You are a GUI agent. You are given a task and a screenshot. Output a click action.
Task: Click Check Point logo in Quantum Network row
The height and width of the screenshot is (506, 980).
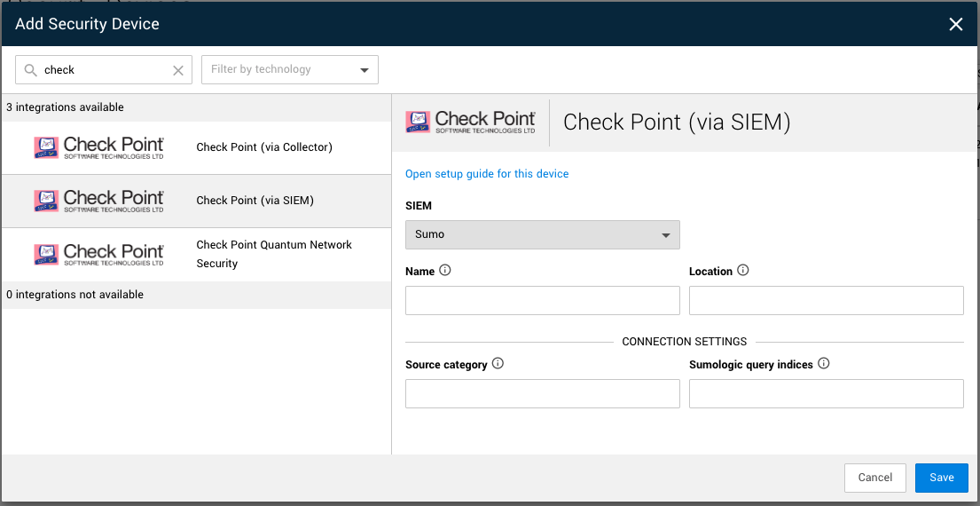pyautogui.click(x=98, y=255)
